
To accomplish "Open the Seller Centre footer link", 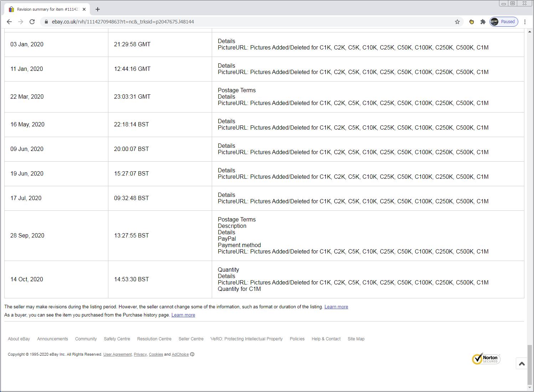I will click(191, 339).
